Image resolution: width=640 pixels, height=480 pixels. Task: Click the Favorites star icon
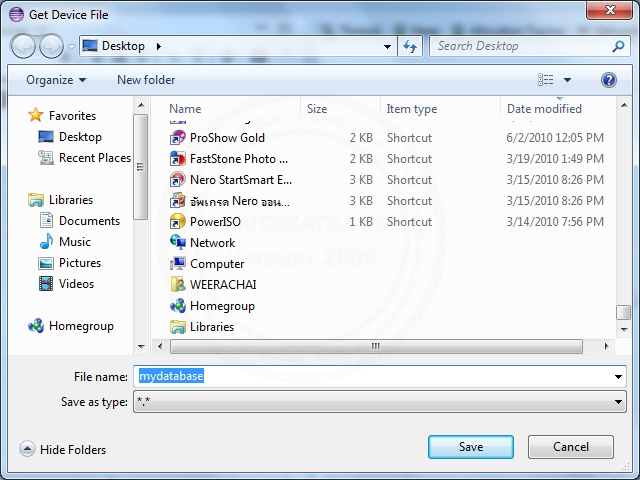pos(36,115)
